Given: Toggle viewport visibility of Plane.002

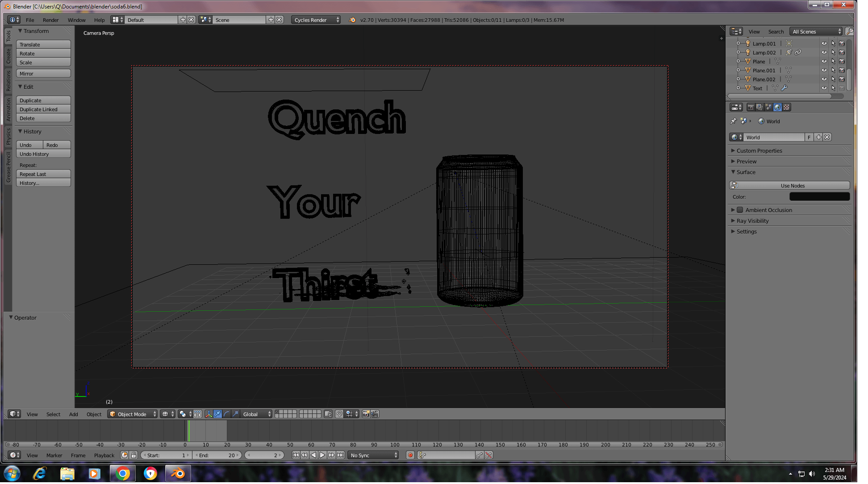Looking at the screenshot, I should tap(824, 79).
